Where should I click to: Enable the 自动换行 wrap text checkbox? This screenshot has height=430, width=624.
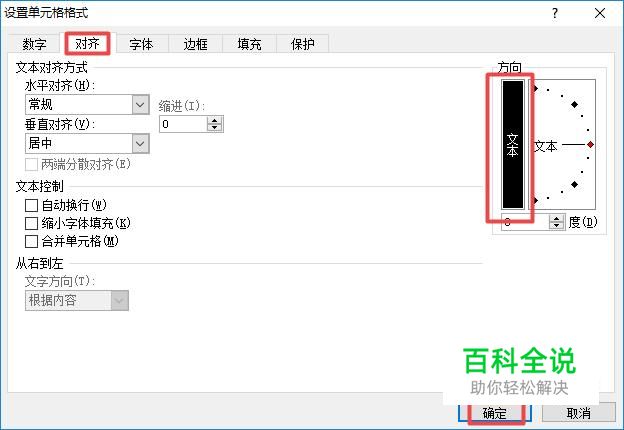click(31, 206)
